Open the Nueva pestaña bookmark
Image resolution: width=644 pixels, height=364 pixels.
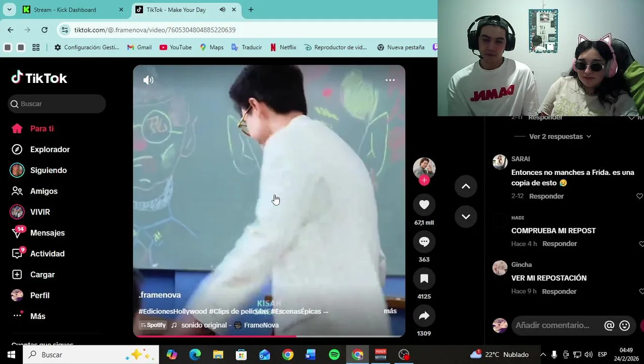pyautogui.click(x=401, y=48)
